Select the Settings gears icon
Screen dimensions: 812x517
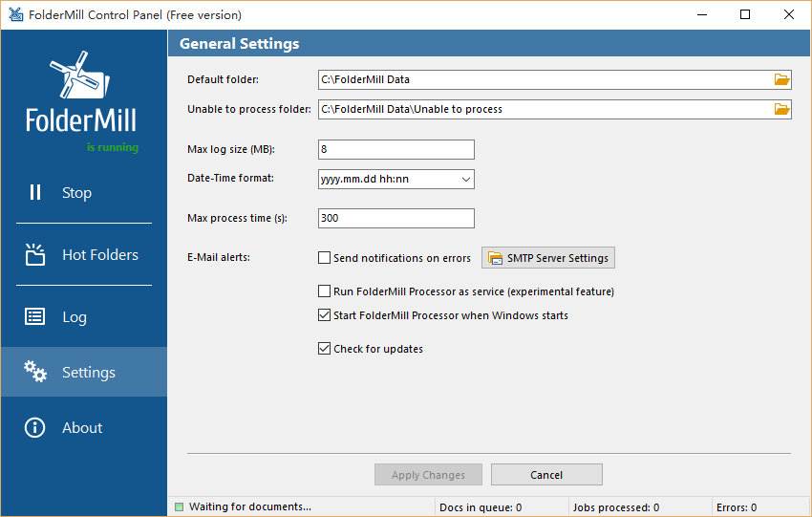(x=35, y=372)
